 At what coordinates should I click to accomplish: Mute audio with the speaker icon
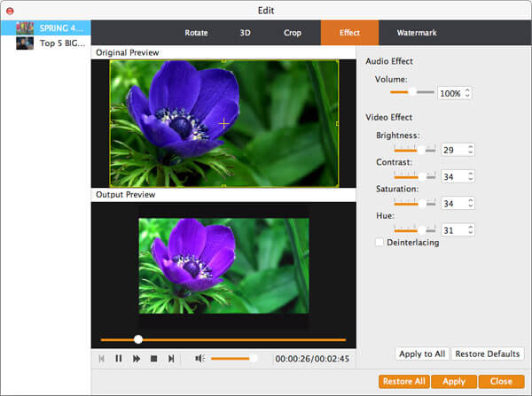coord(199,359)
